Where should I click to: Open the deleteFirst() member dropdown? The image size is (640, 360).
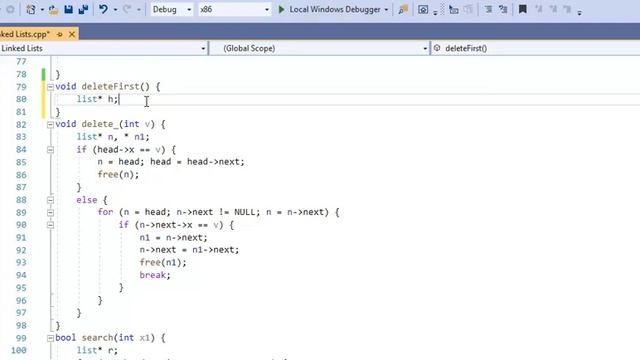point(536,48)
